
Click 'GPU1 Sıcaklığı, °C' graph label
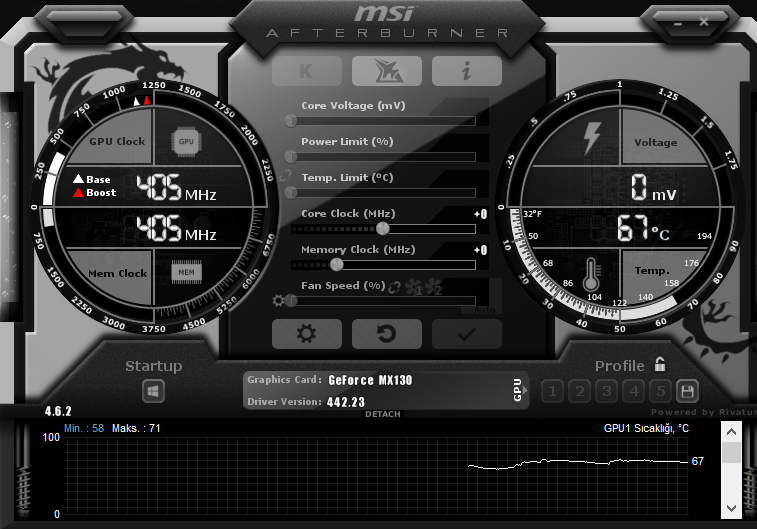pos(646,428)
